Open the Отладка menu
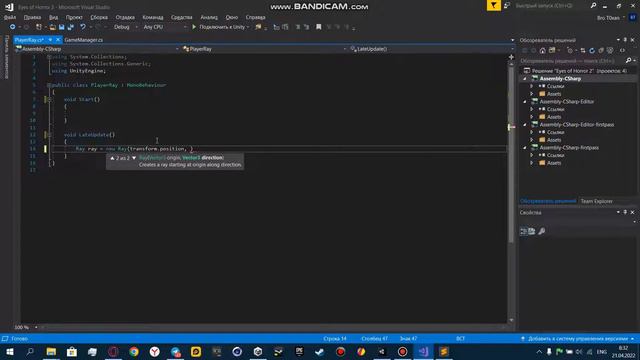This screenshot has height=360, width=640. click(x=125, y=17)
